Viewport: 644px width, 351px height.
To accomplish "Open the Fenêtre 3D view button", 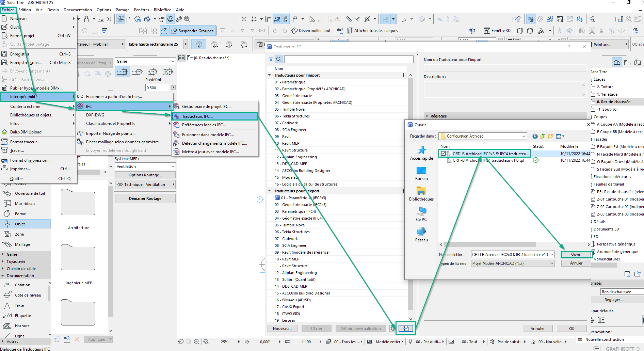I will [498, 31].
